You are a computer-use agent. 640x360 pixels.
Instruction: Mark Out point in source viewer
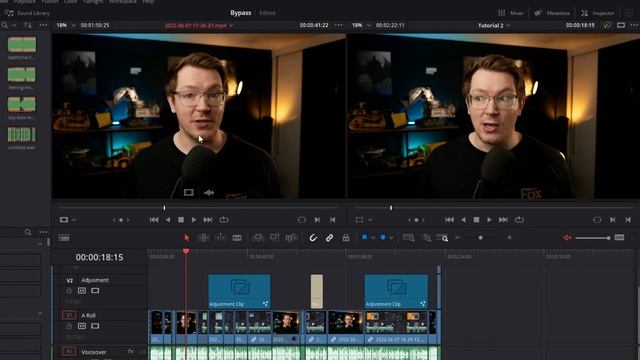pos(333,220)
